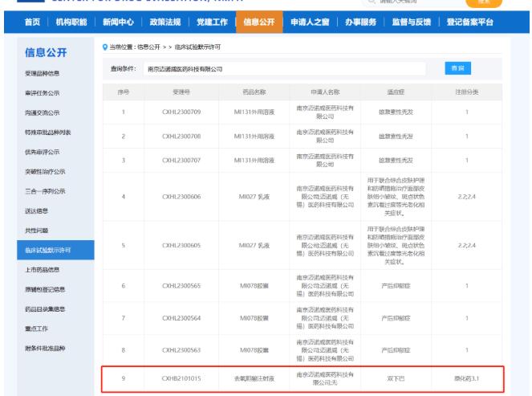The height and width of the screenshot is (396, 532).
Task: Click the 注册分类 column header
Action: (467, 92)
